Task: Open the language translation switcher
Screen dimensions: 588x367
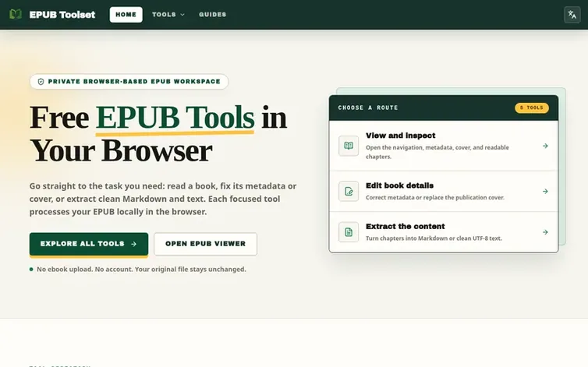Action: click(x=572, y=15)
